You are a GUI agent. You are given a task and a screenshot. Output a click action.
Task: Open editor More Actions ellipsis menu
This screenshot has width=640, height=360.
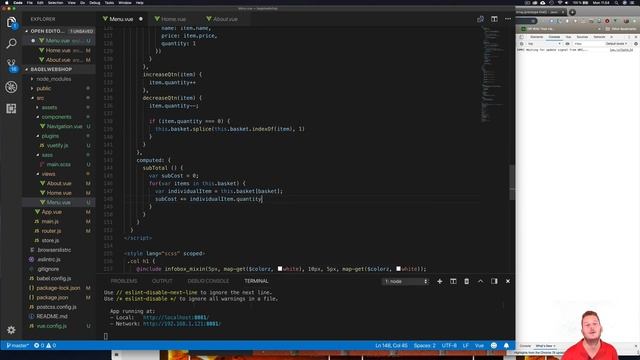(508, 19)
